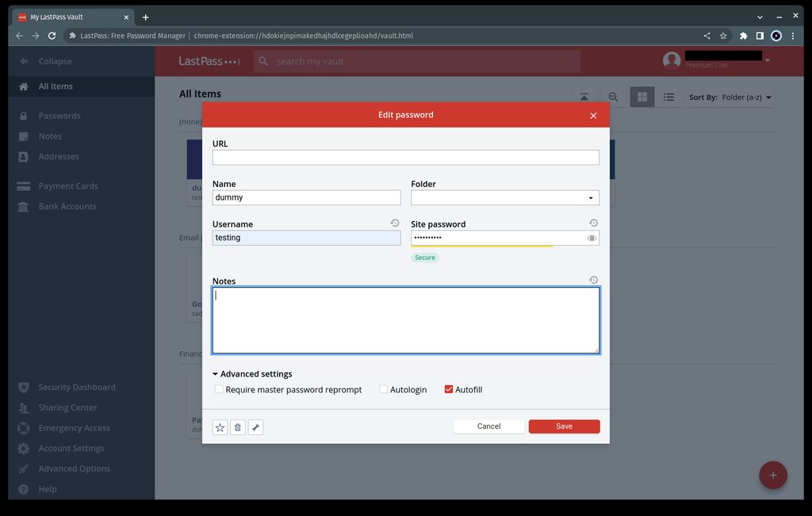
Task: Reload the page
Action: (52, 36)
